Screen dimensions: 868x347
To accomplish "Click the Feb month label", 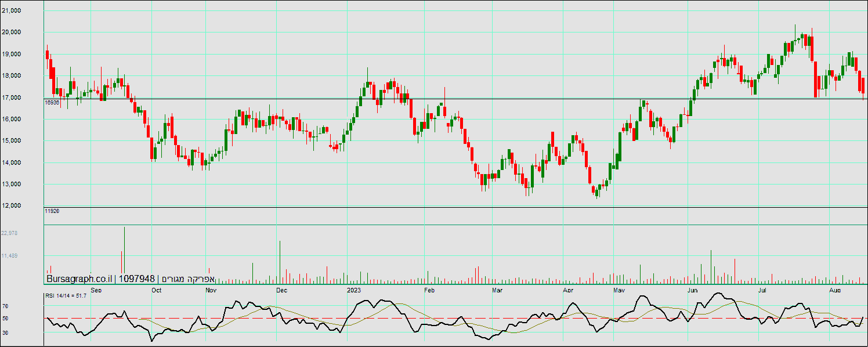I will tap(429, 289).
